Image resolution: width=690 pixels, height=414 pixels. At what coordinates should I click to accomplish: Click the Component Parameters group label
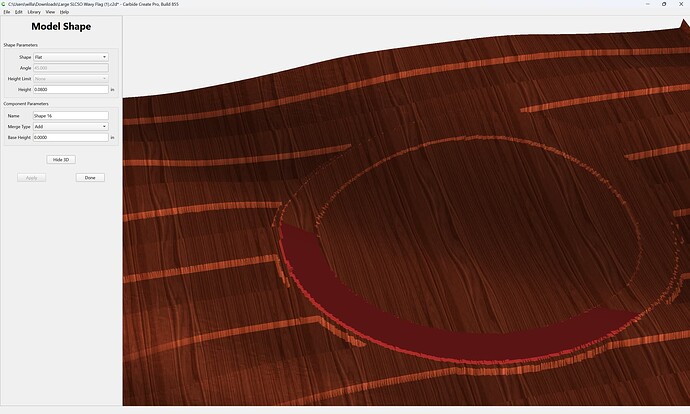[x=26, y=104]
